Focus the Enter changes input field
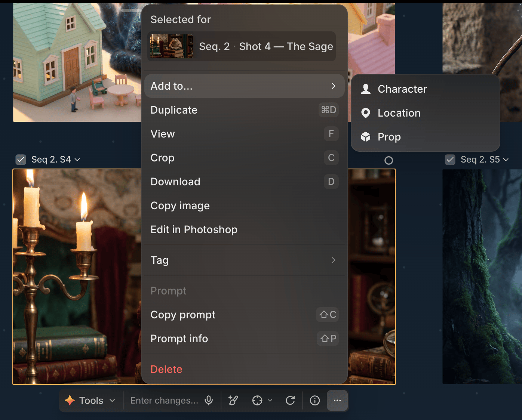522x420 pixels. click(x=164, y=401)
